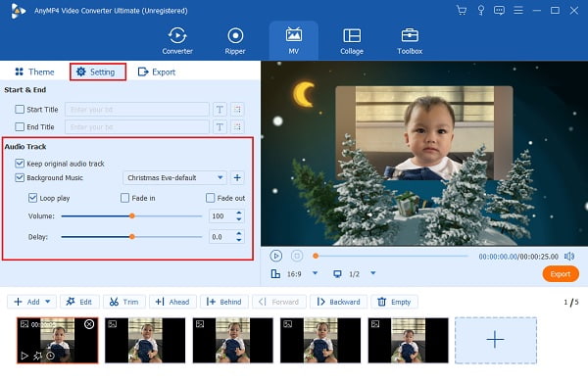Click the Trim button

[x=124, y=302]
